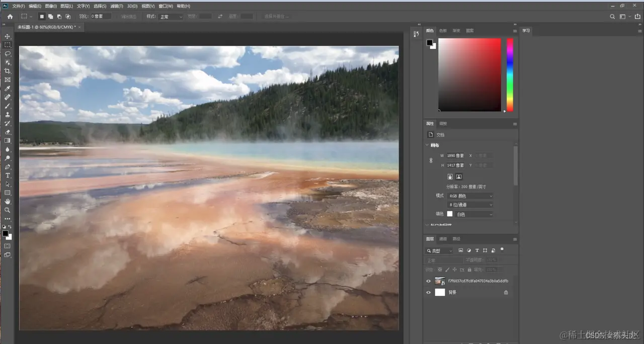
Task: Select the Pen tool
Action: click(x=8, y=166)
